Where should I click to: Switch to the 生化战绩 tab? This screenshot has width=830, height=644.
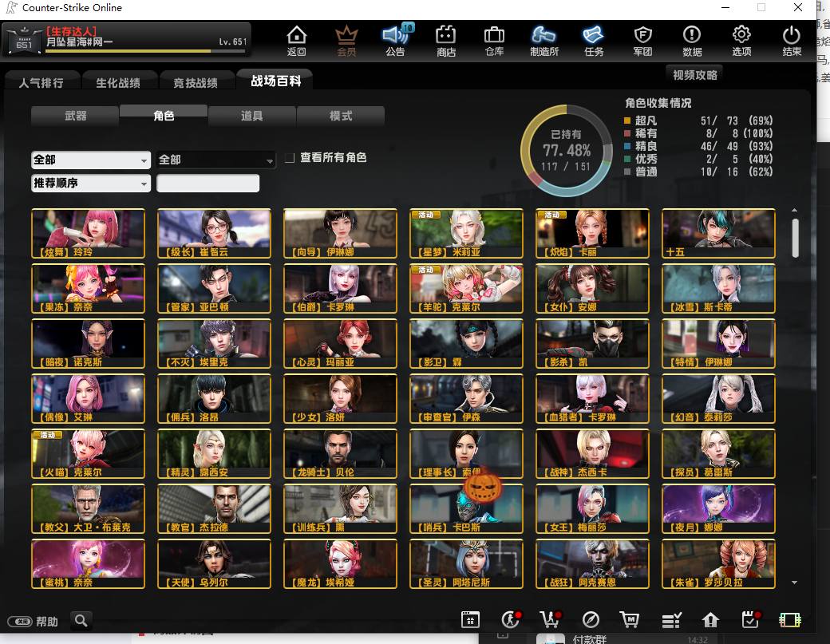point(118,82)
